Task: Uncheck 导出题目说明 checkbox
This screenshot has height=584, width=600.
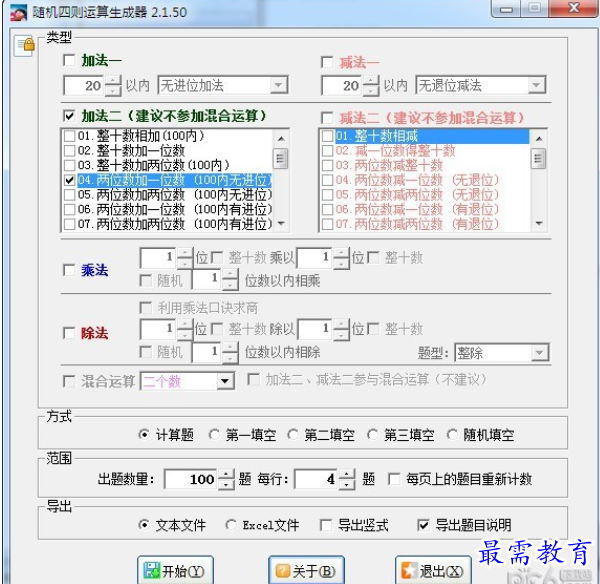Action: coord(423,525)
